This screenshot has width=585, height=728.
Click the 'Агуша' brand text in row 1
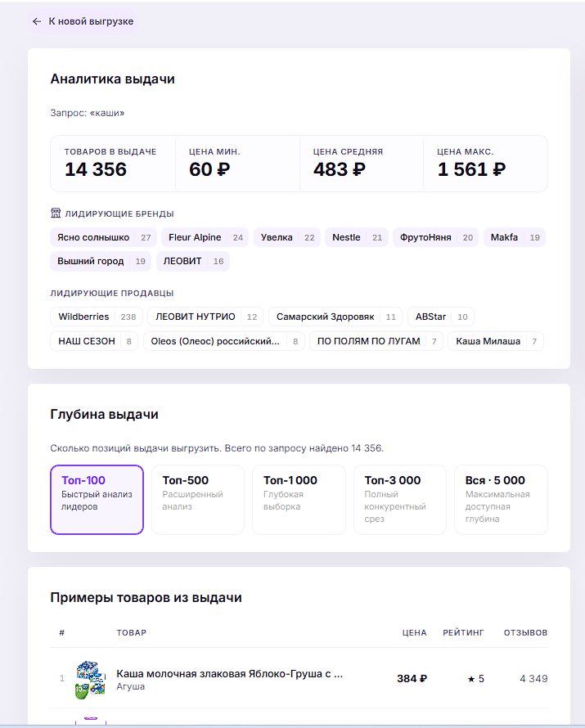coord(130,686)
